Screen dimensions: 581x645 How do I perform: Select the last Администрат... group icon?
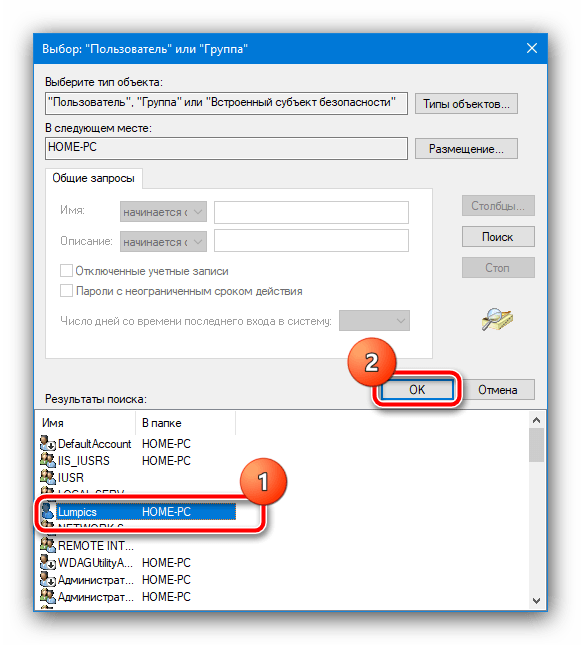tap(48, 596)
